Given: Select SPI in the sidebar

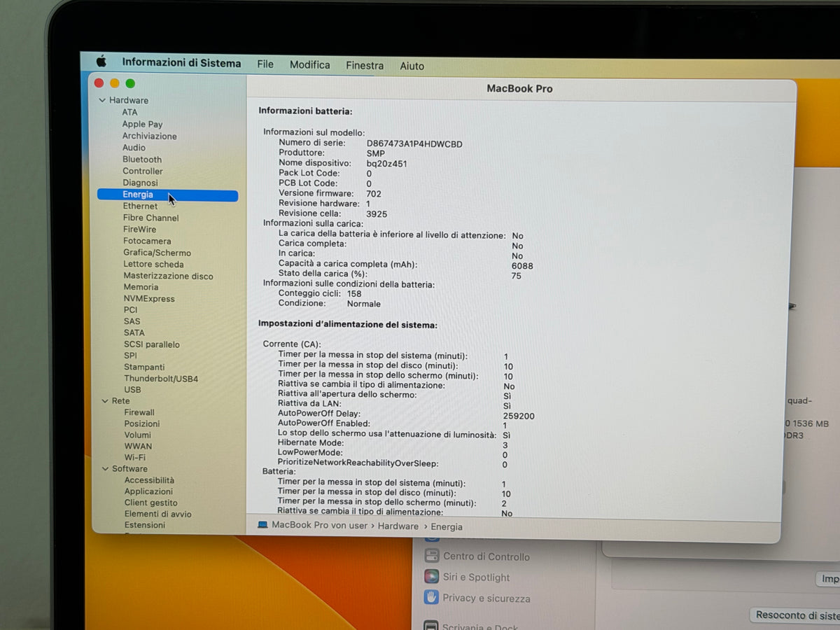Looking at the screenshot, I should click(x=131, y=356).
